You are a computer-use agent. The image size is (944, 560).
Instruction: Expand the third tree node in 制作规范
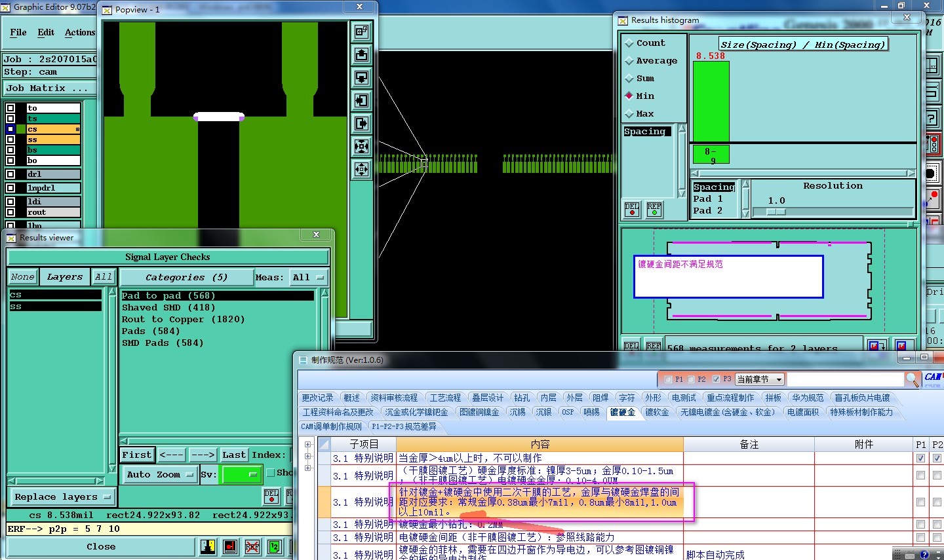tap(307, 468)
